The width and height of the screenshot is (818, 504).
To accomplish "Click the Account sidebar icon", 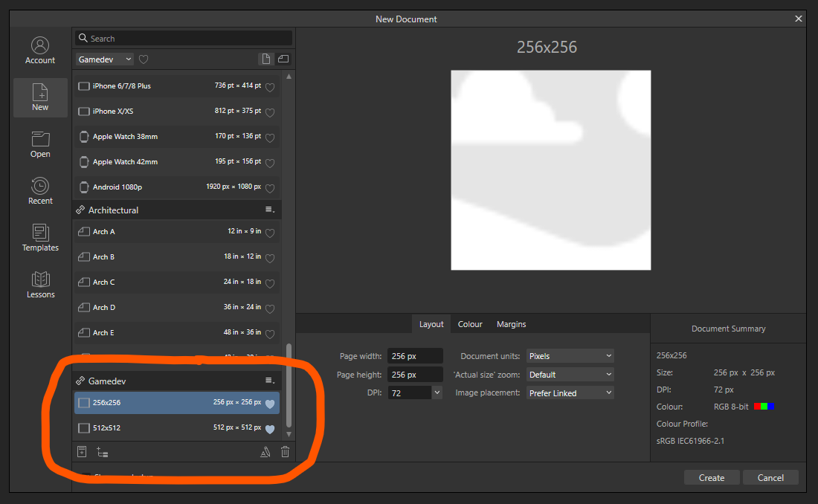I will point(40,50).
